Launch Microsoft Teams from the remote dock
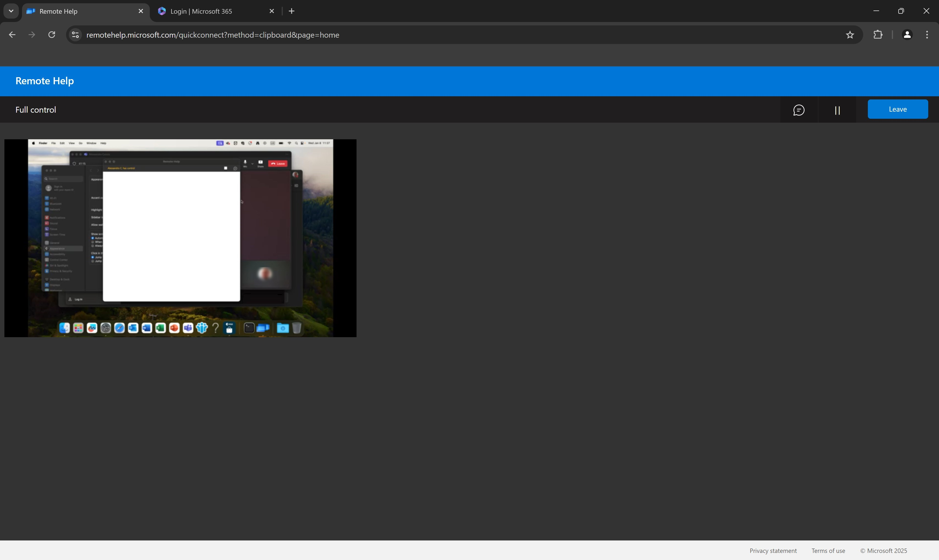 tap(188, 328)
